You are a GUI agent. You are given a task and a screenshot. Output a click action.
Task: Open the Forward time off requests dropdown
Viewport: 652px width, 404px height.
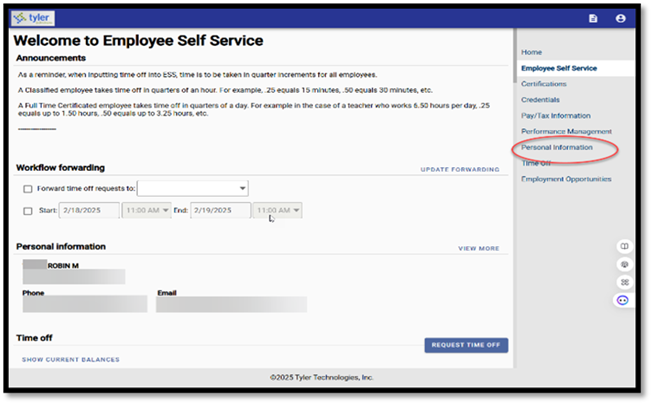[x=193, y=188]
